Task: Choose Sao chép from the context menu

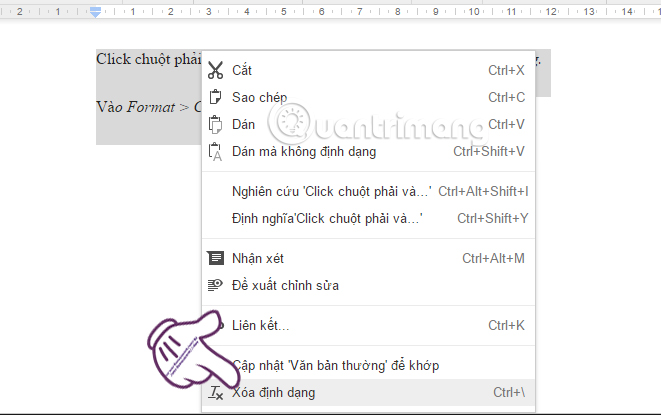Action: (368, 97)
